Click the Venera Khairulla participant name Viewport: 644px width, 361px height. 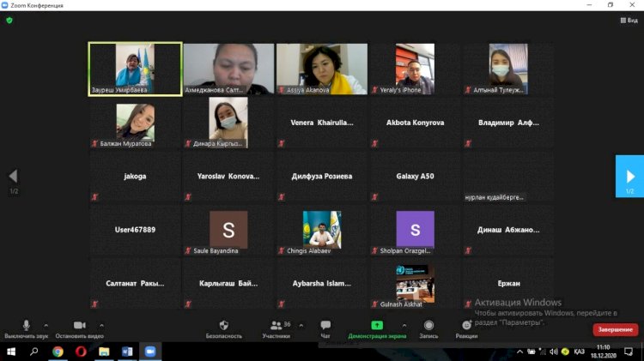(322, 123)
